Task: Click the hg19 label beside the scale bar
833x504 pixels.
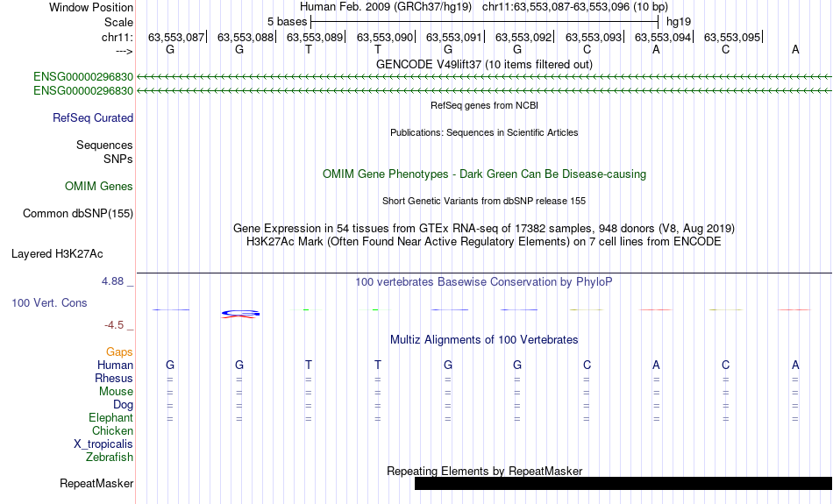Action: tap(679, 22)
